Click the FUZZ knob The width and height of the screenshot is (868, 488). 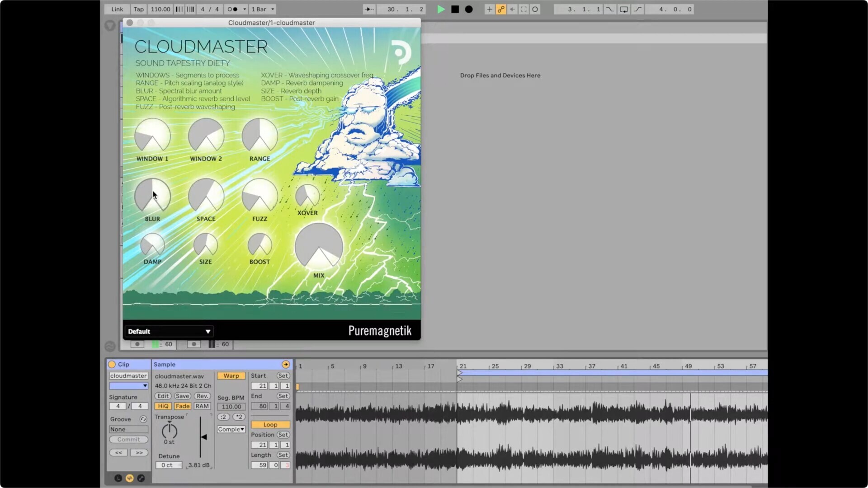coord(259,196)
